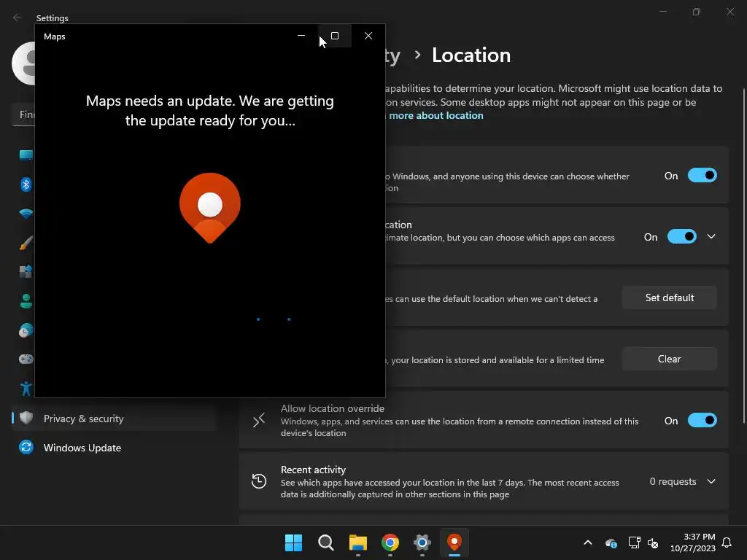Viewport: 747px width, 560px height.
Task: Open the more about location link
Action: coord(436,115)
